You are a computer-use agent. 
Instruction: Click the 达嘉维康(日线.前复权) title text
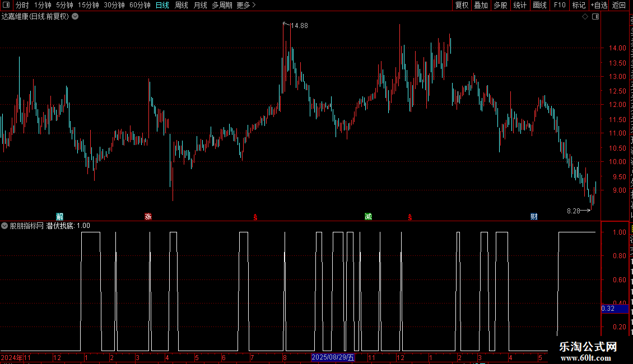35,17
